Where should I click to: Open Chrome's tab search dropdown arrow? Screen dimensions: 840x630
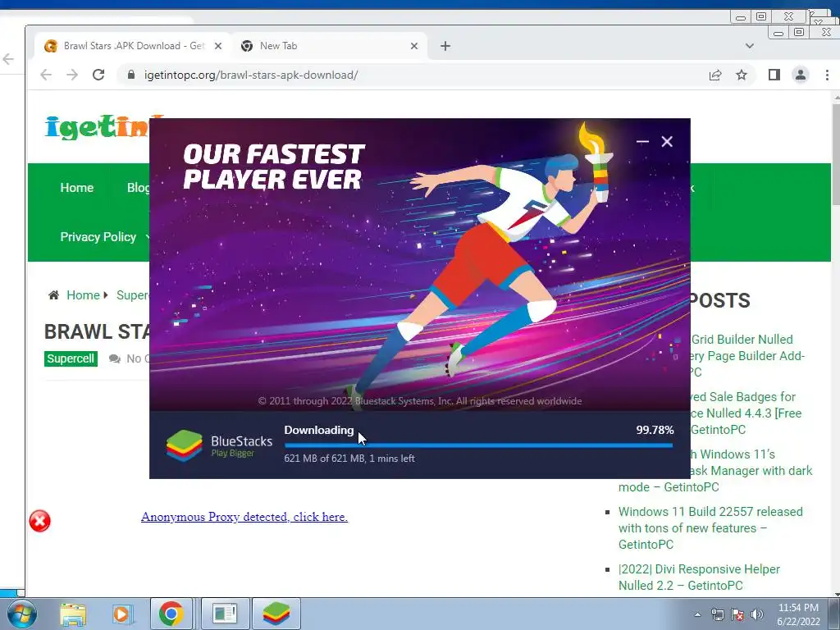(750, 46)
